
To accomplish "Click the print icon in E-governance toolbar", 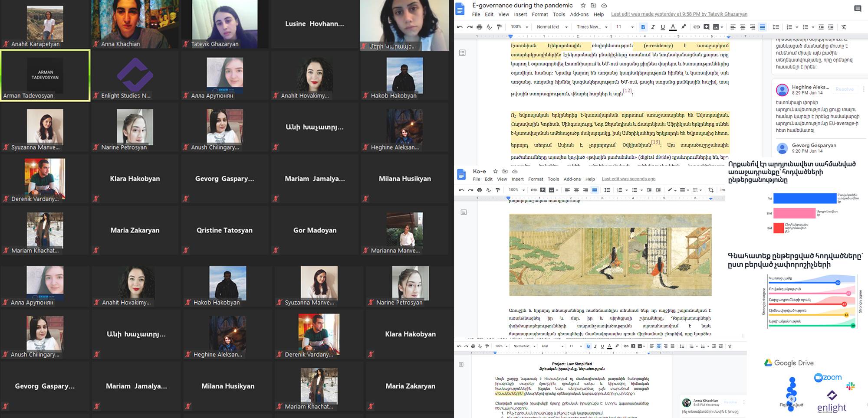I will point(479,27).
